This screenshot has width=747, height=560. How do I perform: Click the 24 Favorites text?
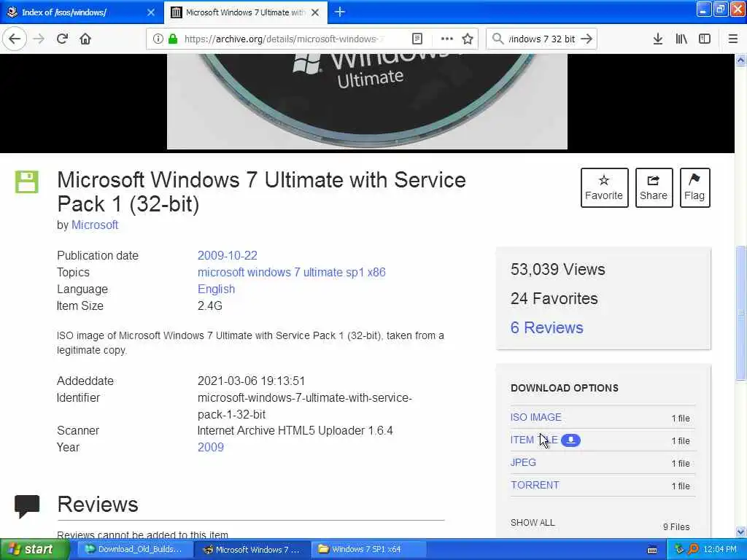(554, 298)
